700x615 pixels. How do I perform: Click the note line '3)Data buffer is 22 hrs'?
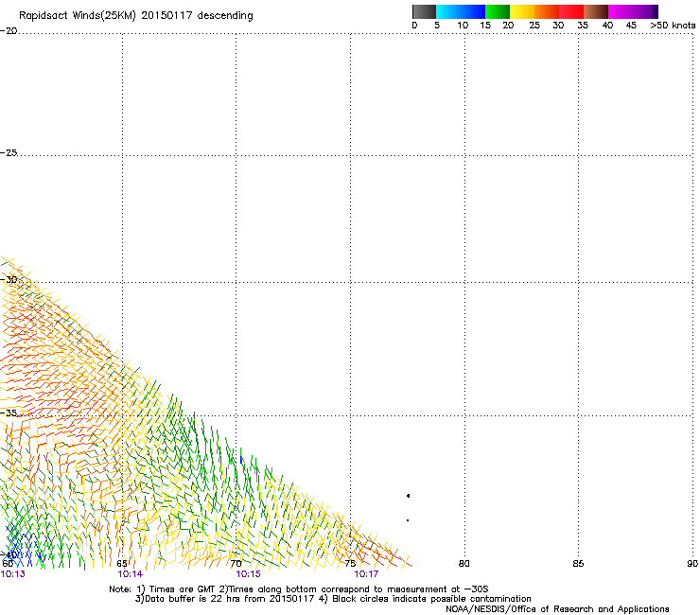333,599
